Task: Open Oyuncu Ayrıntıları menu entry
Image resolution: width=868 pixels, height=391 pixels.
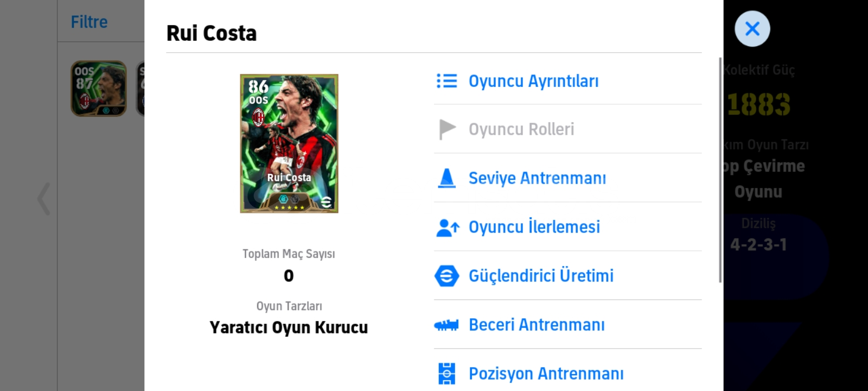Action: [x=533, y=81]
